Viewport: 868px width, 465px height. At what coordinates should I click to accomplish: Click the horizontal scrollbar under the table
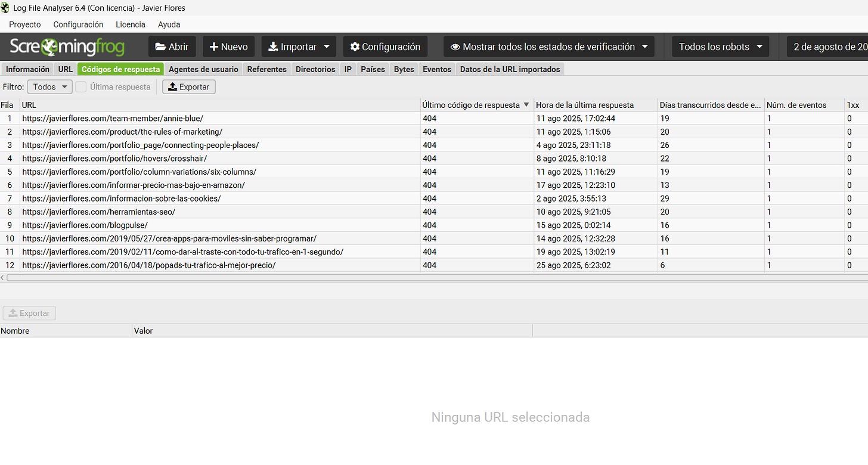tap(437, 278)
